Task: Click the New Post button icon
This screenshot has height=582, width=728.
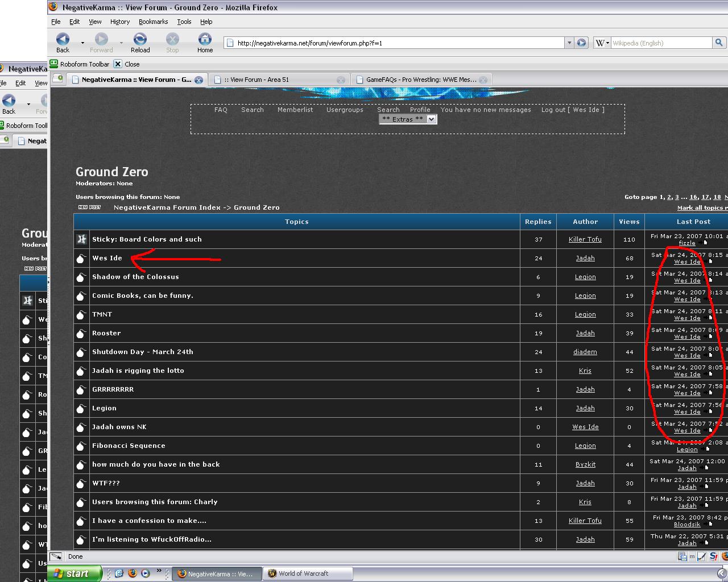Action: 89,207
